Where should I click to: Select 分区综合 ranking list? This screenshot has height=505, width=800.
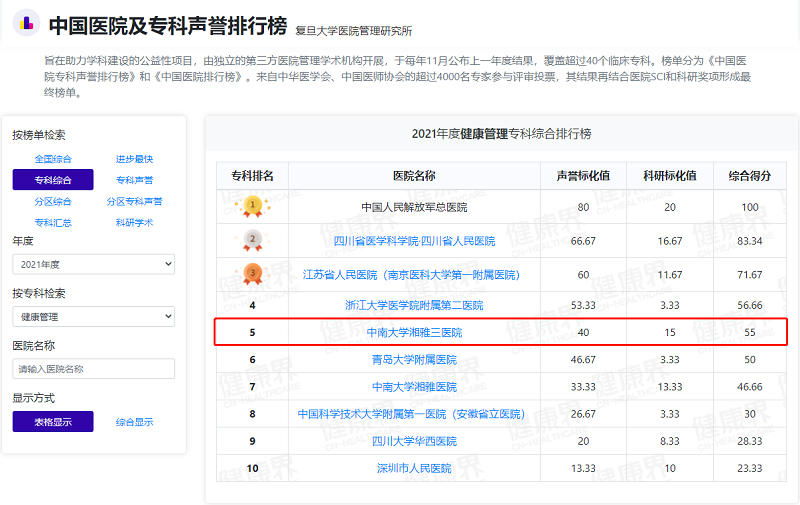(53, 201)
